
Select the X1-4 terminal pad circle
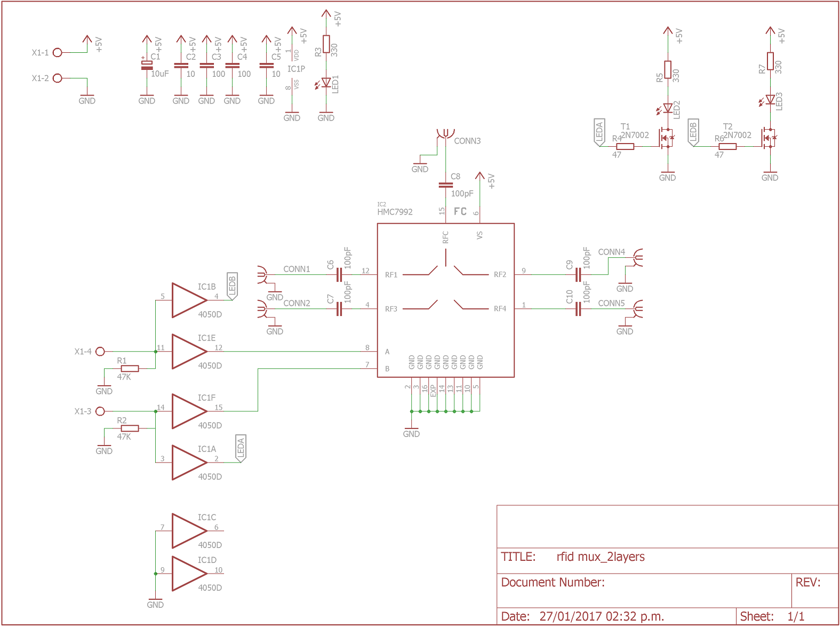tap(100, 351)
